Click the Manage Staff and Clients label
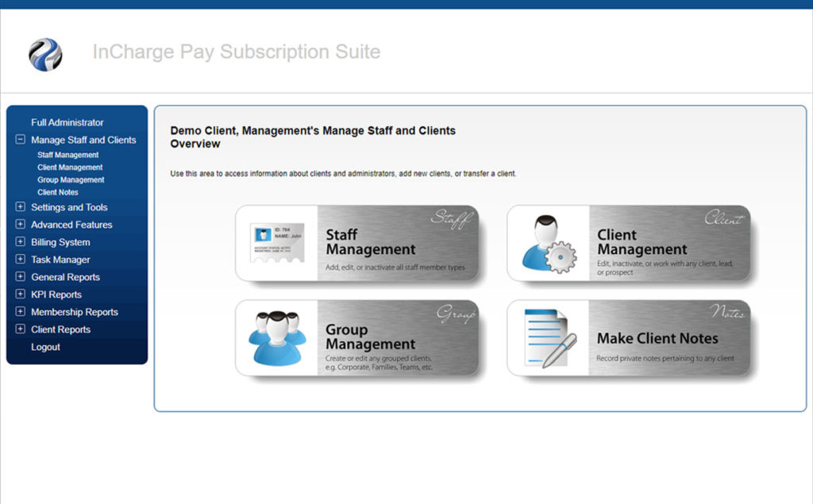 [83, 140]
